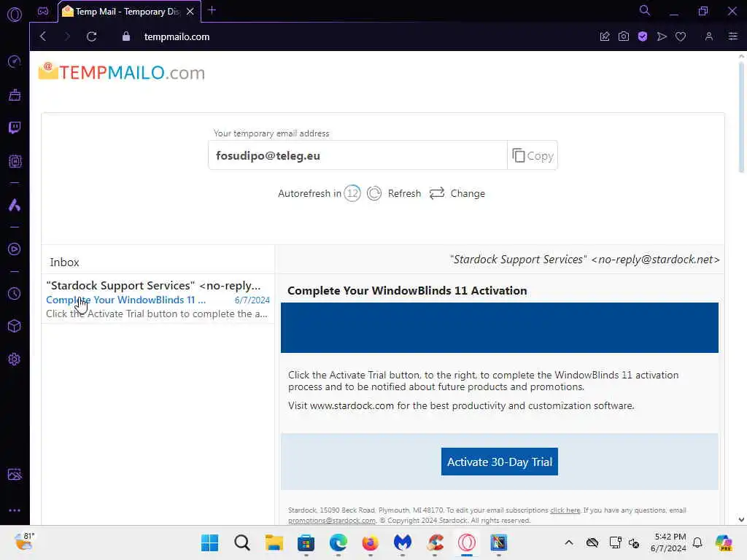Viewport: 747px width, 560px height.
Task: Open taskbar clock showing 5:42 PM
Action: tap(669, 542)
